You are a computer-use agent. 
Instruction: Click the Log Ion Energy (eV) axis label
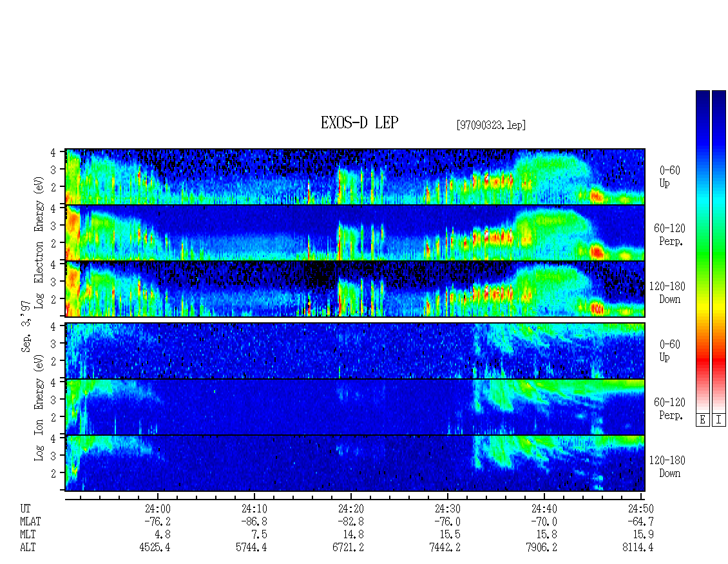point(39,407)
